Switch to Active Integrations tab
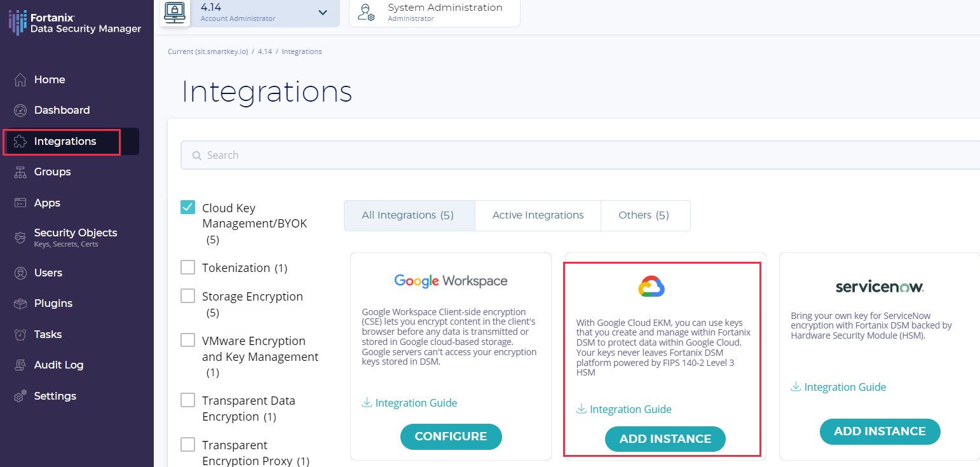Screen dimensions: 980x467 coord(538,215)
